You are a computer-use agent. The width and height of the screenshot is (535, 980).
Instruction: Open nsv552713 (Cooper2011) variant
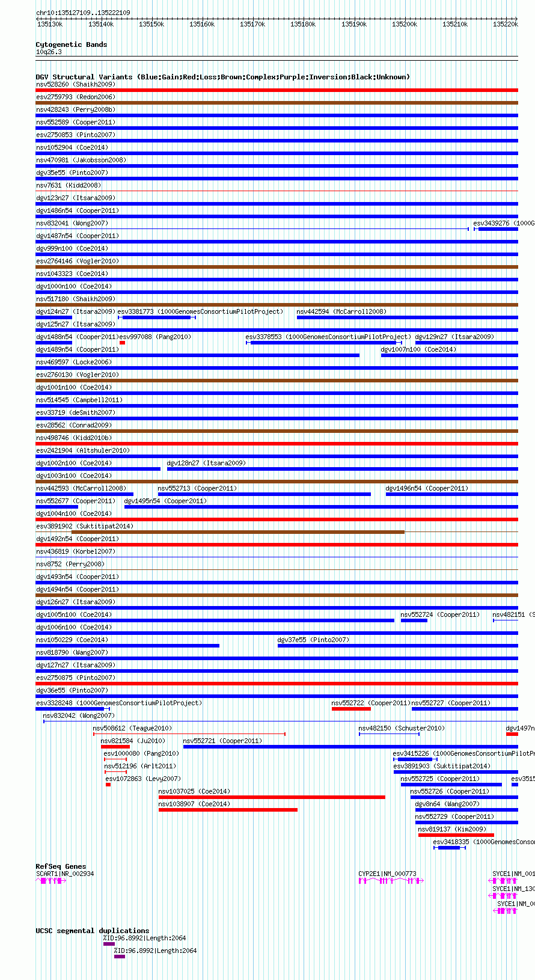coord(197,488)
